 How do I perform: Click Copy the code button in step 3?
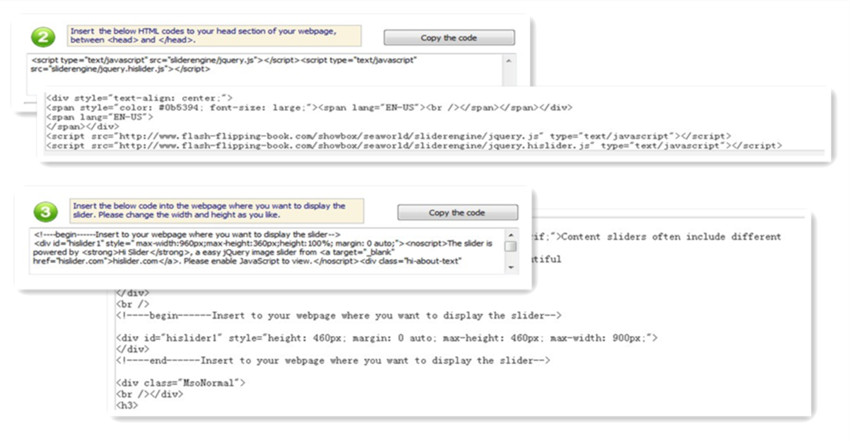click(x=457, y=212)
